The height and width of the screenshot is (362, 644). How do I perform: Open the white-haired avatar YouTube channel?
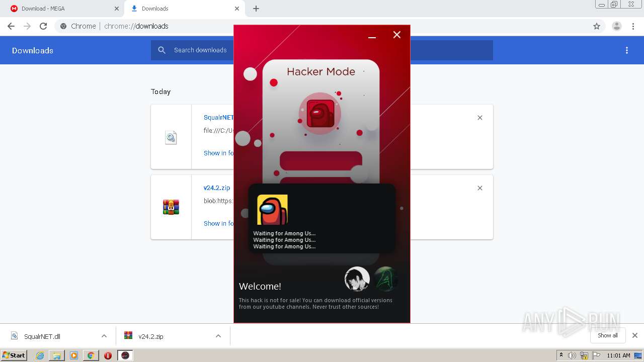(357, 279)
